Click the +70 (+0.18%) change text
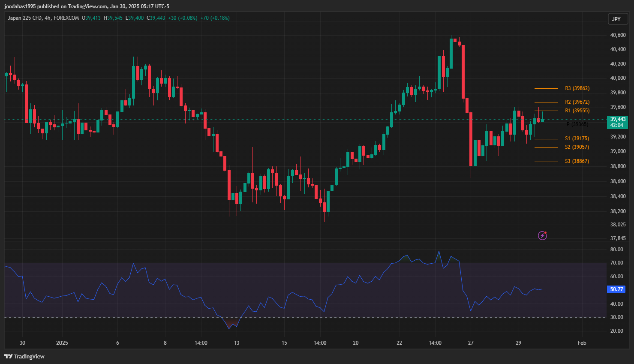 pos(215,18)
